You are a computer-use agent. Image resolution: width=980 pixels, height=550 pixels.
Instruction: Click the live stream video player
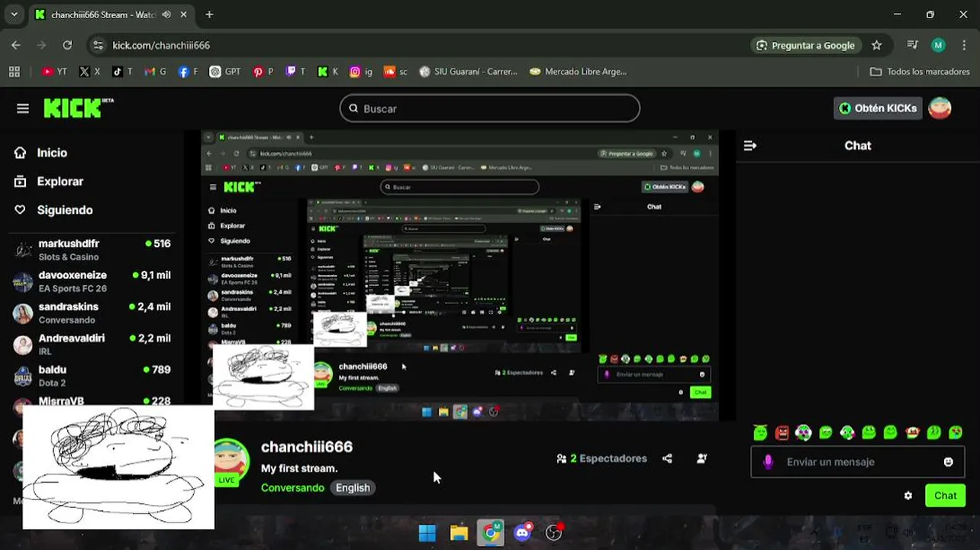point(459,275)
